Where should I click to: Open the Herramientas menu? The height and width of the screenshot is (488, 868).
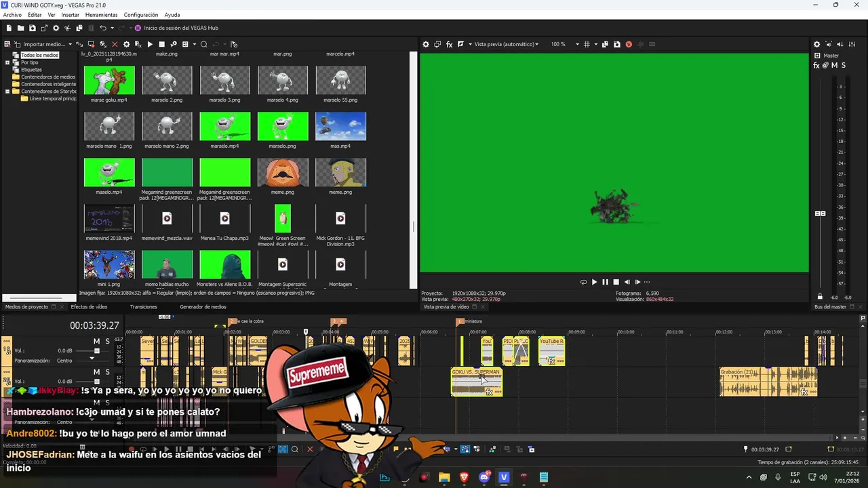(101, 15)
